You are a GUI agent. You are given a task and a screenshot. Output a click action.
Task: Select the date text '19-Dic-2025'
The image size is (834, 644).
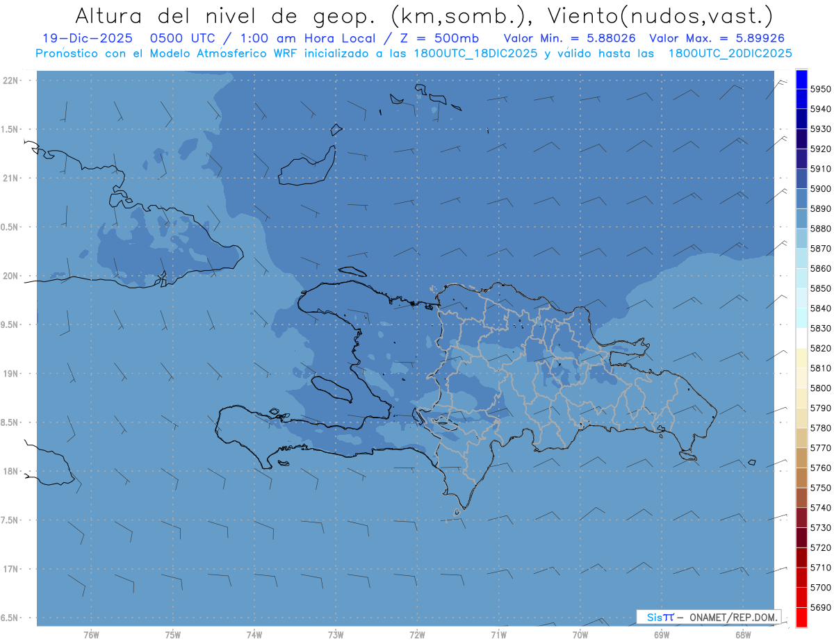tap(87, 39)
